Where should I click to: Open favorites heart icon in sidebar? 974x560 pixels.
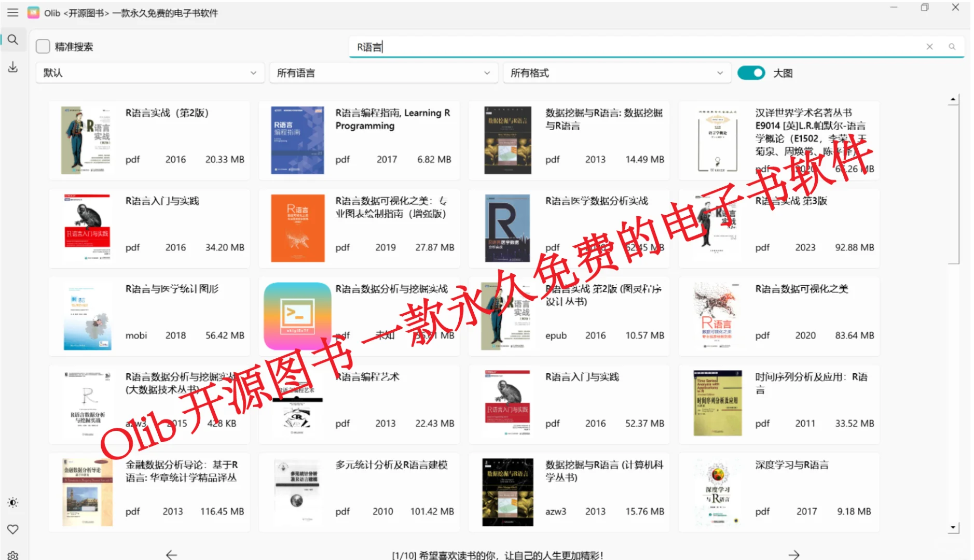(13, 529)
